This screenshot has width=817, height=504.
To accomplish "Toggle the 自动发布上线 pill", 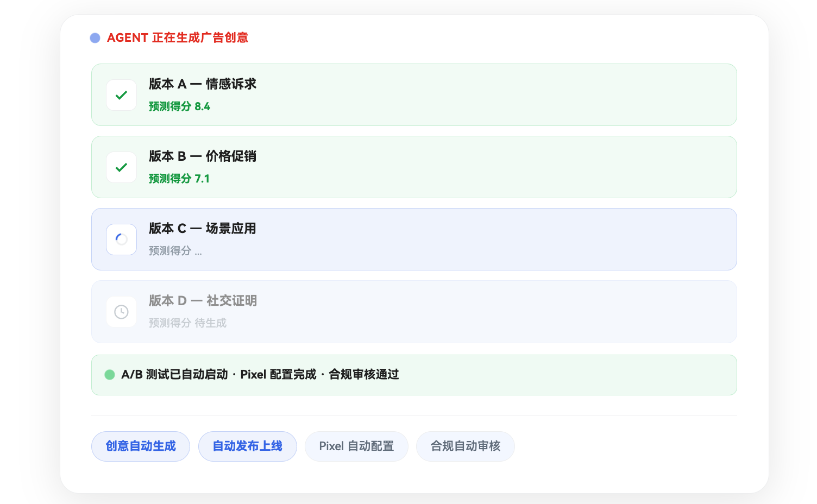I will [x=247, y=446].
